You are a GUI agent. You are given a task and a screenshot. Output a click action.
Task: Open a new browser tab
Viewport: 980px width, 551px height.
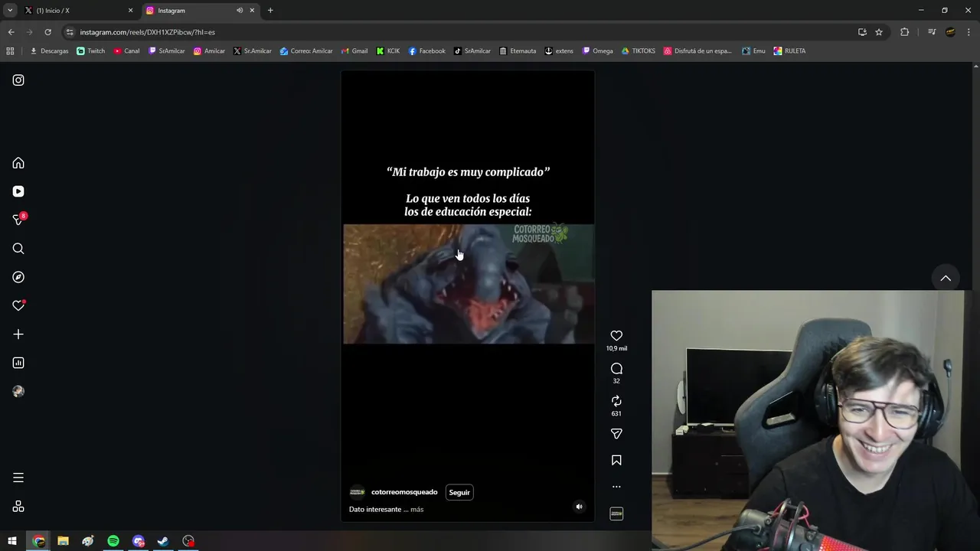coord(270,11)
